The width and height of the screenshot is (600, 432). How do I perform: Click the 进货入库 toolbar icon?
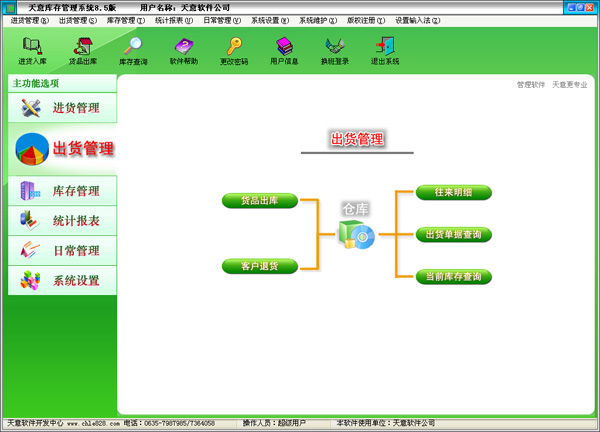[32, 49]
